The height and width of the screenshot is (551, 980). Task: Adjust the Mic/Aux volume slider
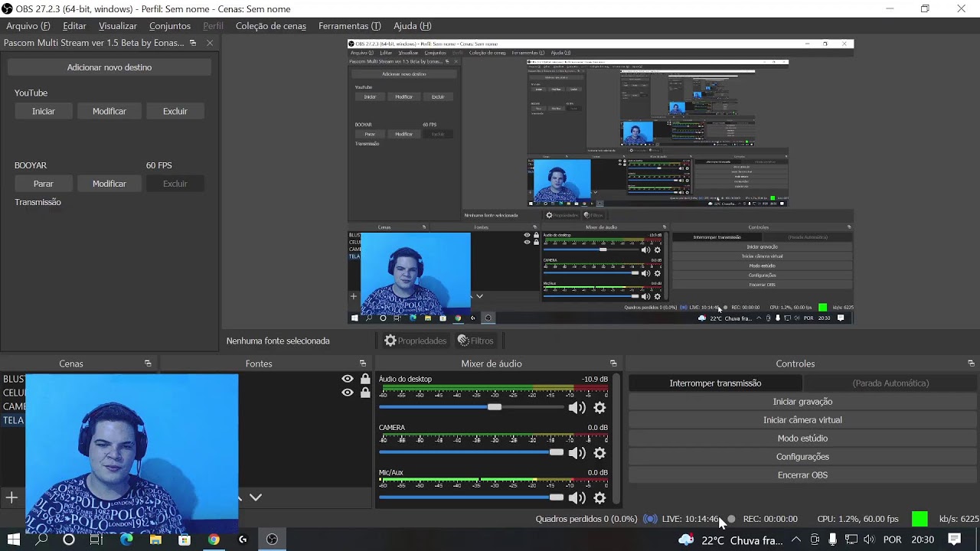[557, 497]
